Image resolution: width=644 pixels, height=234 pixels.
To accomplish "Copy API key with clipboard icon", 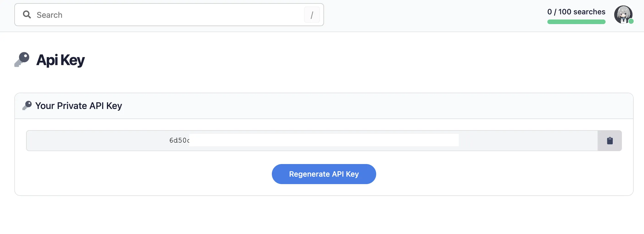I will (x=610, y=141).
